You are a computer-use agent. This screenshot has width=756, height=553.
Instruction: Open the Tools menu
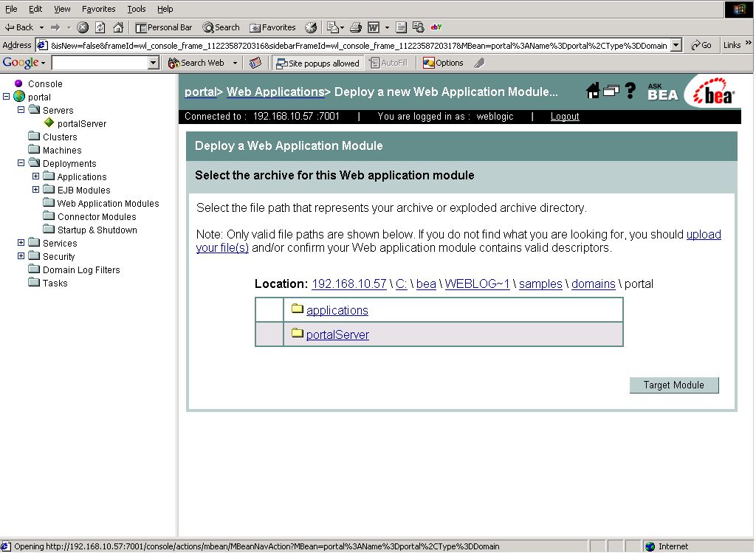[137, 9]
